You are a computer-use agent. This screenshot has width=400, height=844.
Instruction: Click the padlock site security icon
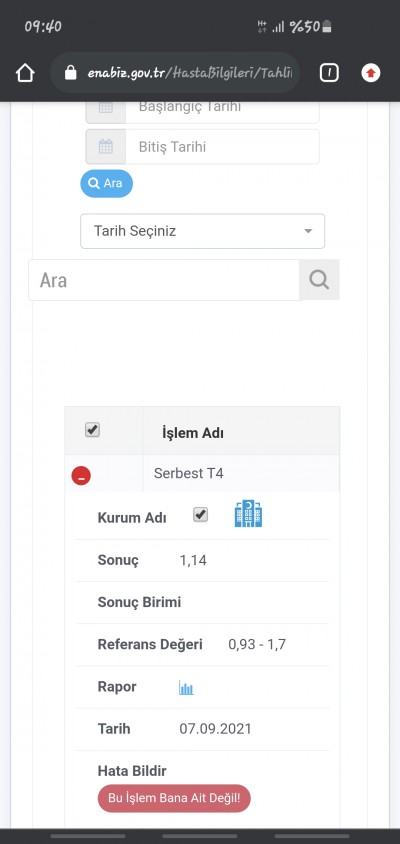click(71, 73)
